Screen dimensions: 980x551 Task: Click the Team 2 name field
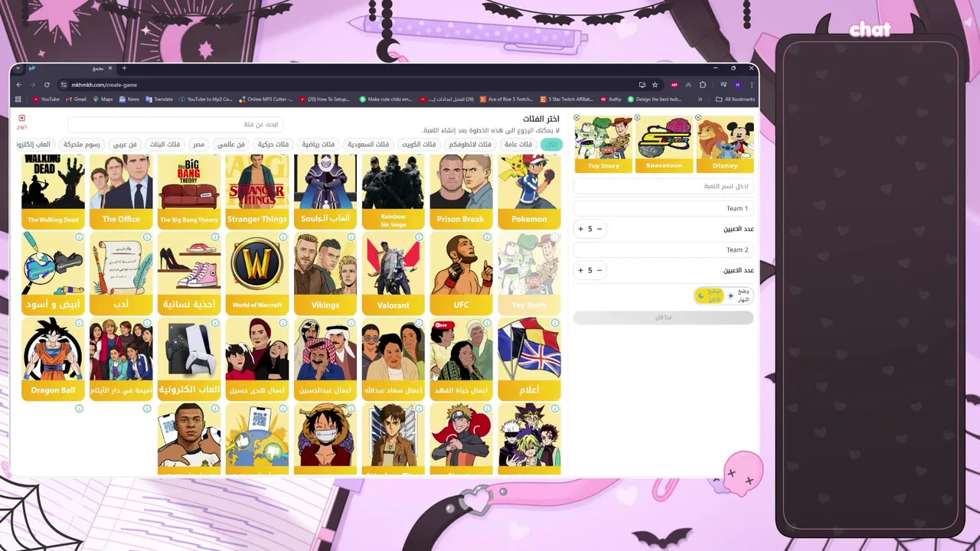click(663, 249)
